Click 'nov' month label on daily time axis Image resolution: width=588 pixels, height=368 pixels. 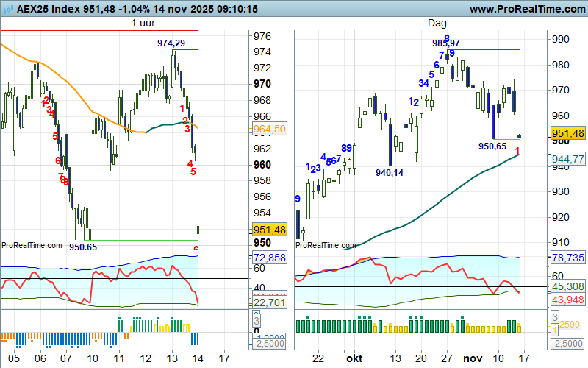473,358
